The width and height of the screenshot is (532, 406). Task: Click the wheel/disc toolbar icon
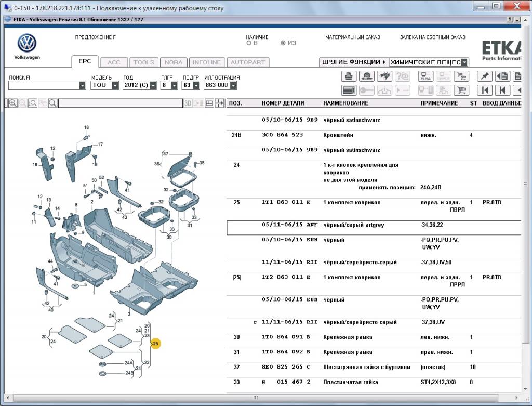tap(366, 76)
